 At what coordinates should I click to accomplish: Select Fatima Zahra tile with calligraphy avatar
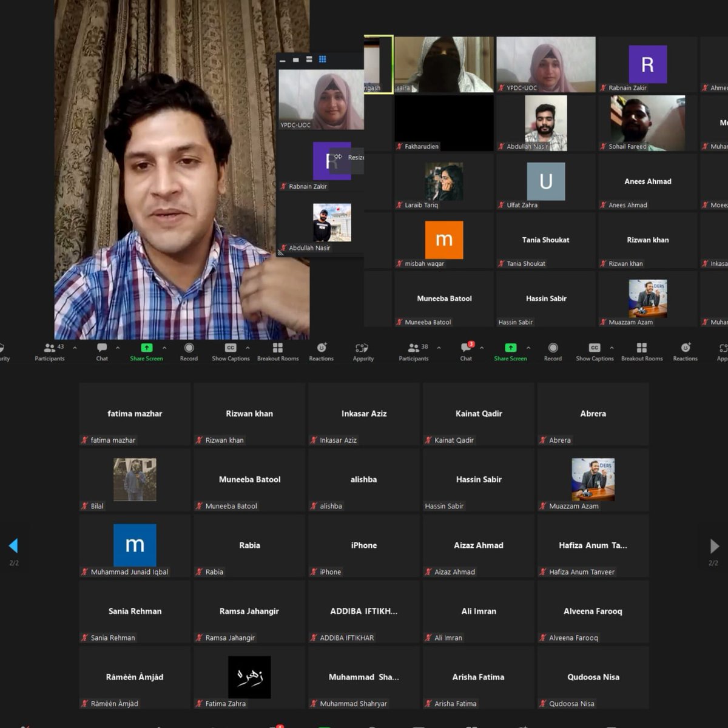point(249,678)
